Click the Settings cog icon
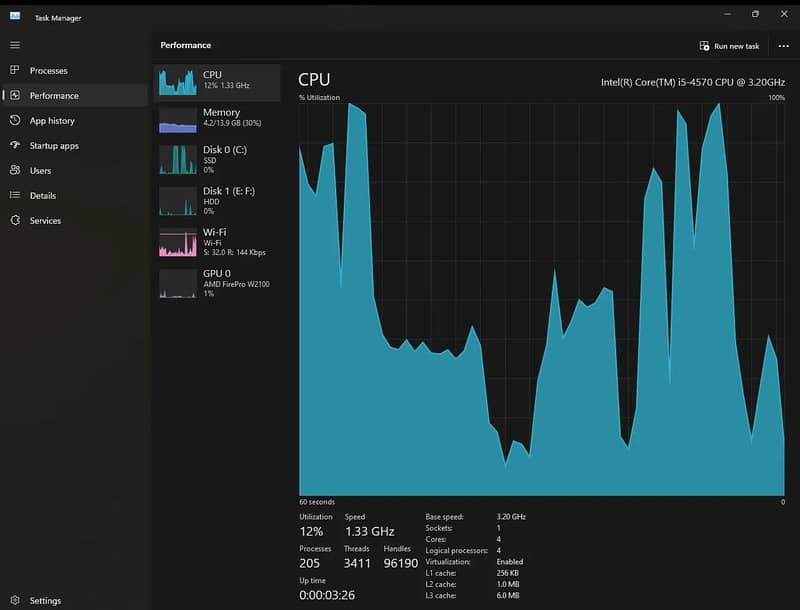Screen dimensions: 800x610 [x=15, y=600]
